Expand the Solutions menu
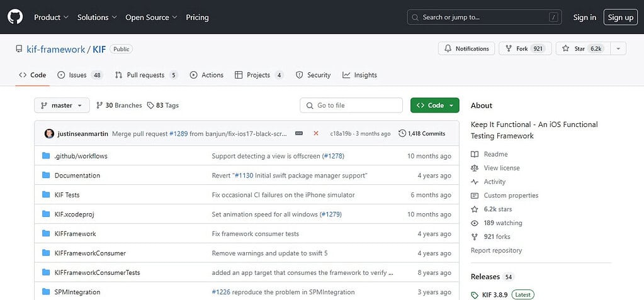Viewport: 644px width, 300px height. click(x=97, y=17)
